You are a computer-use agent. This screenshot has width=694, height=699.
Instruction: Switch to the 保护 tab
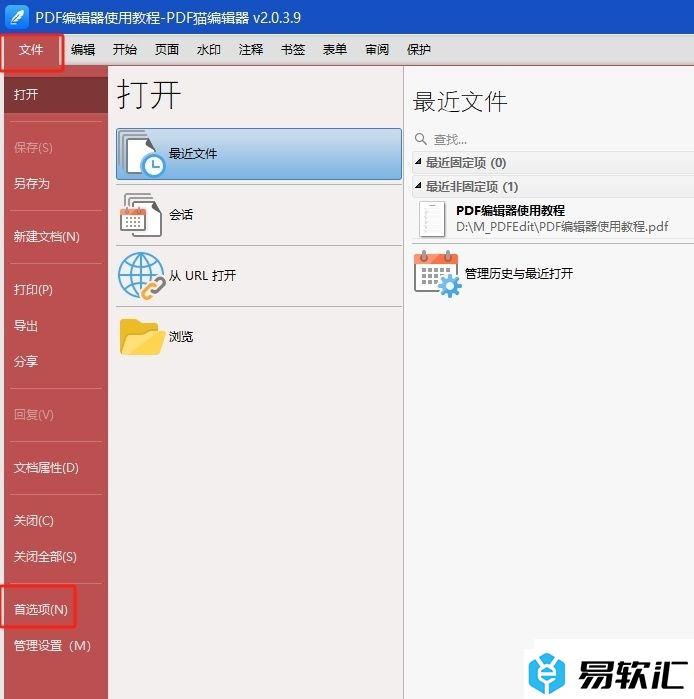click(419, 49)
